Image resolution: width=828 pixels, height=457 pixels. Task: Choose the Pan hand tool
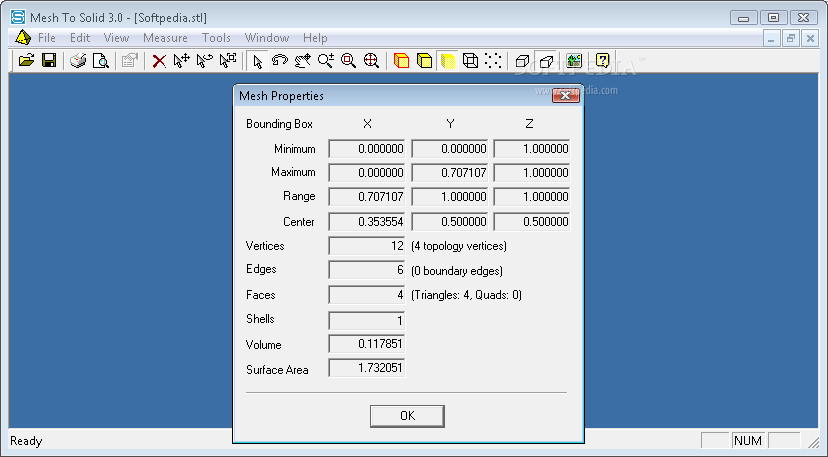[x=303, y=61]
